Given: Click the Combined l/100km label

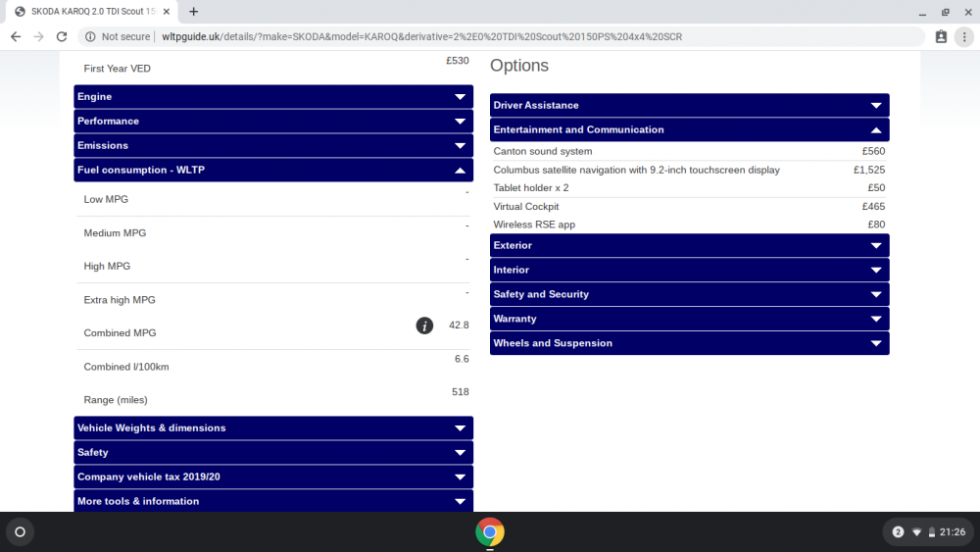Looking at the screenshot, I should (126, 367).
